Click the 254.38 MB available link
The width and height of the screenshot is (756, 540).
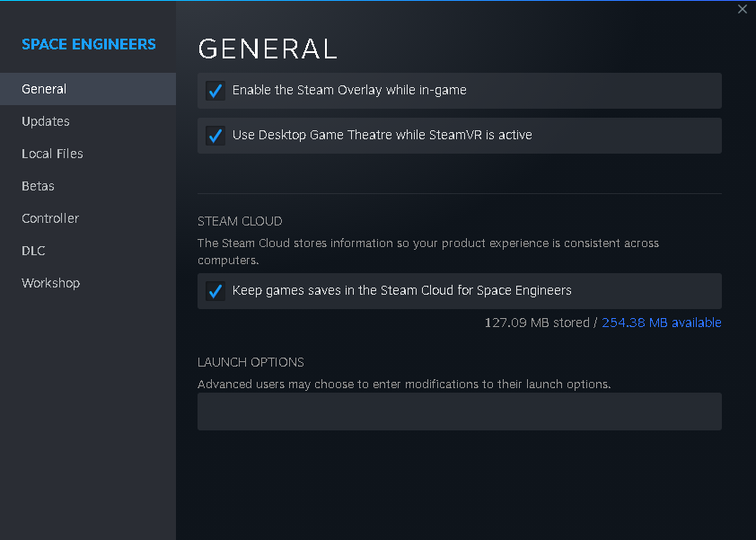pyautogui.click(x=661, y=323)
